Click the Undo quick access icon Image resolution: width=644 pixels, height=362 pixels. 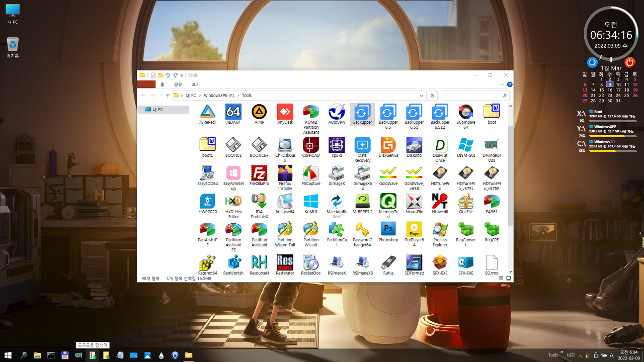(168, 75)
